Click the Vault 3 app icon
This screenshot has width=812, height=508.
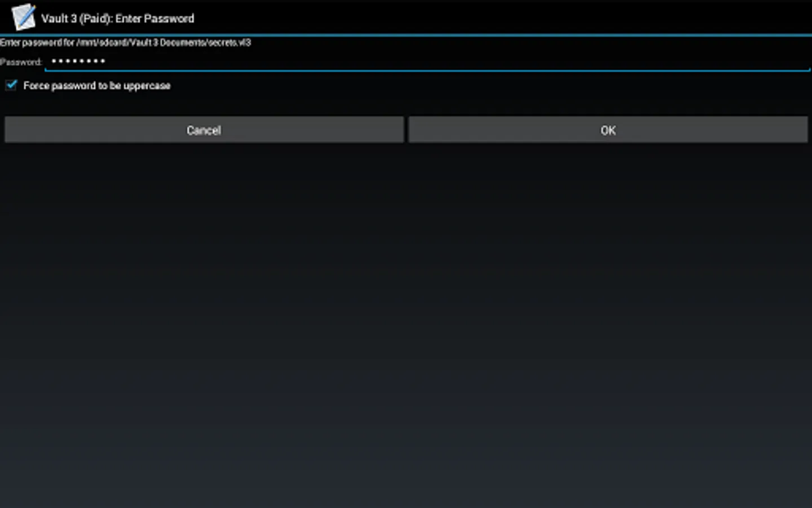(x=24, y=17)
